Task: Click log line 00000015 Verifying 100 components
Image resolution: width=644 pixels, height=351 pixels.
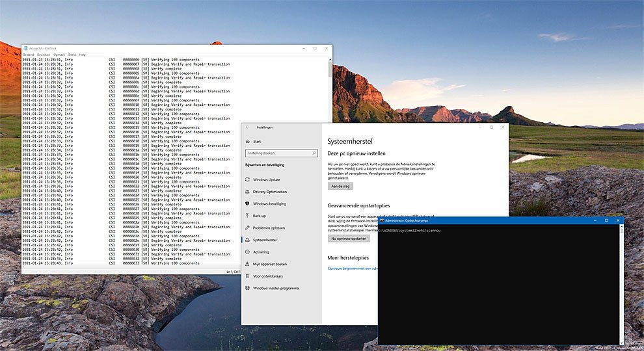Action: (x=161, y=127)
